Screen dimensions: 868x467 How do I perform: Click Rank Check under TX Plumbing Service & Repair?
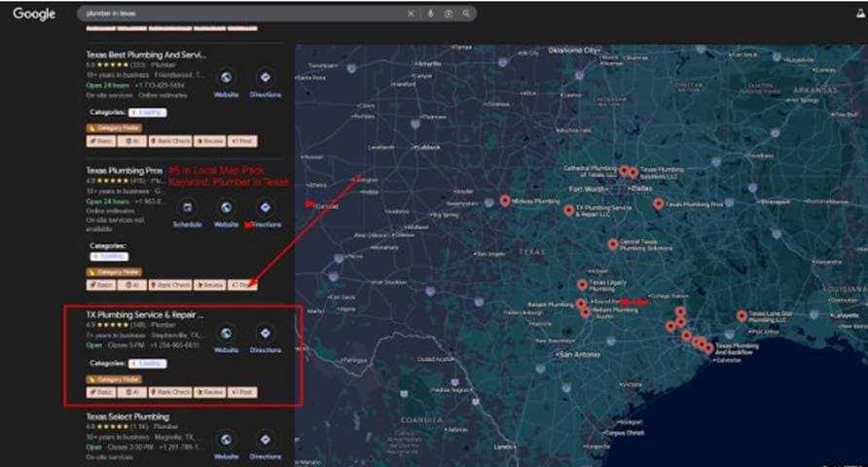coord(170,392)
